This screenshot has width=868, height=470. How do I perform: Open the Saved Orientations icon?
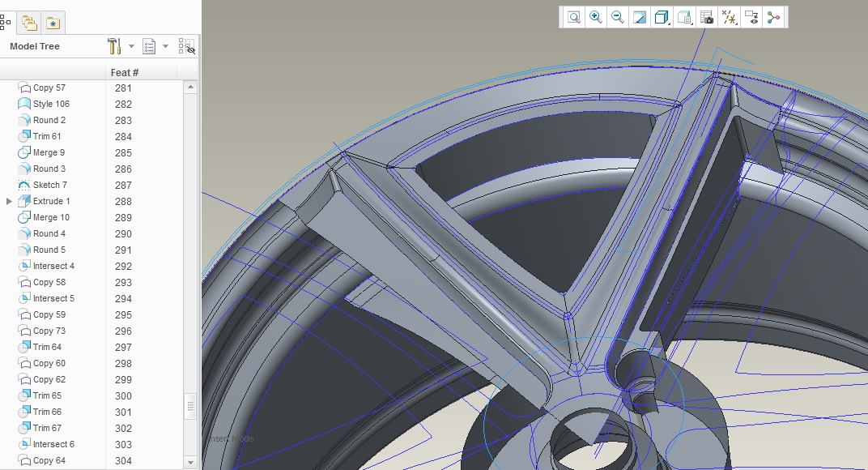(x=685, y=17)
